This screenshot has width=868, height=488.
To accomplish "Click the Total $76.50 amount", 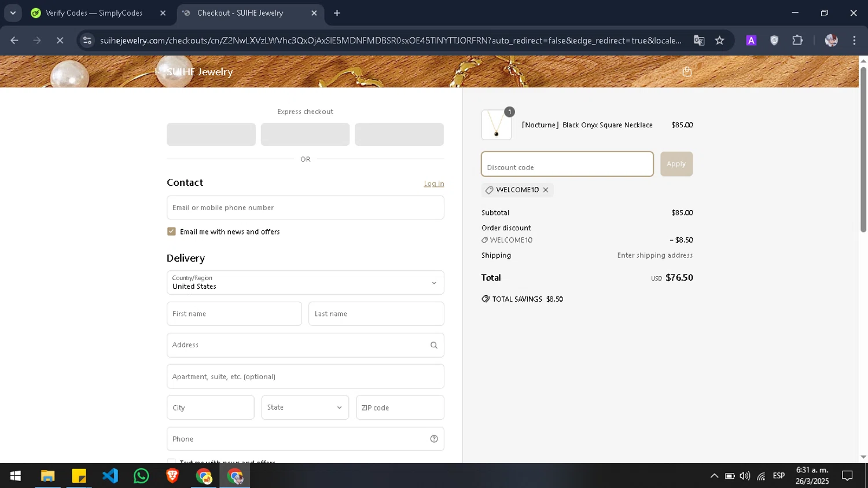I will (x=679, y=278).
